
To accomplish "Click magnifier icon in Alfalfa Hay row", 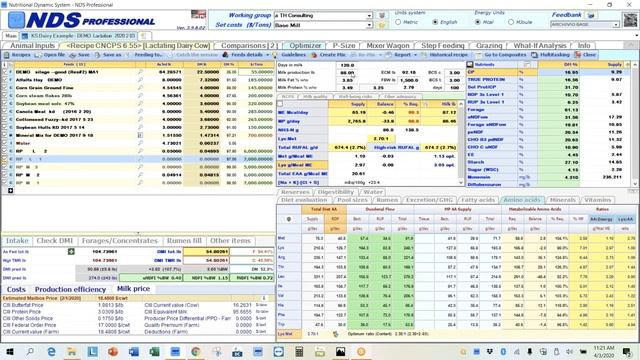I will tap(140, 80).
